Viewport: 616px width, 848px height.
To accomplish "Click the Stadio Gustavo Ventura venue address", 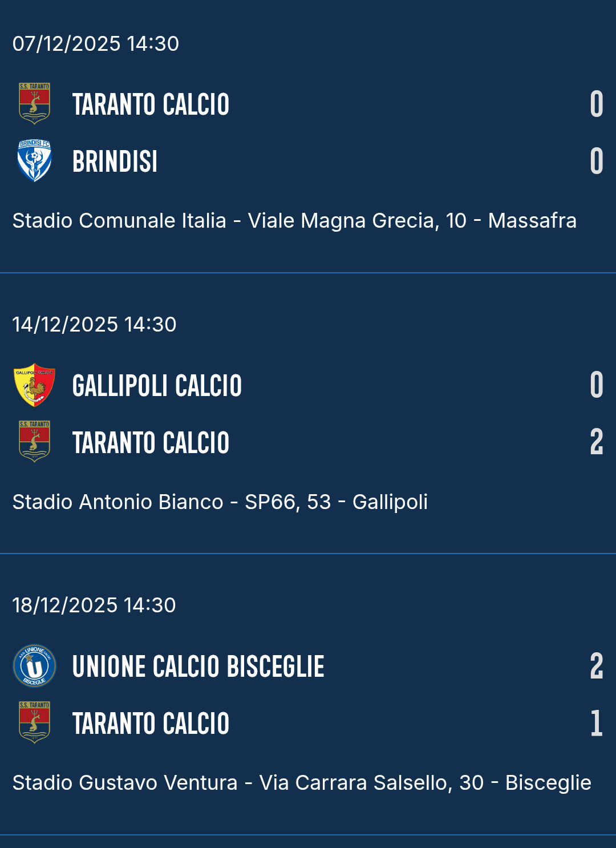I will [x=302, y=782].
